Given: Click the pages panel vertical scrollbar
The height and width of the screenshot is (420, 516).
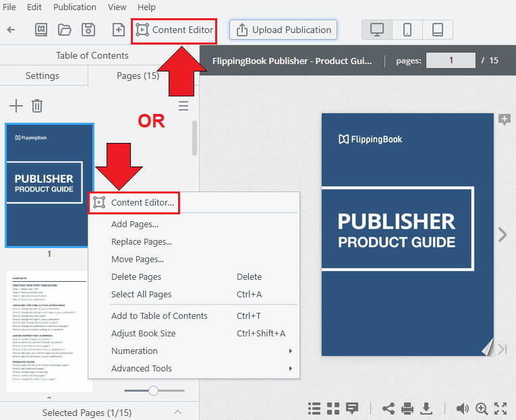Looking at the screenshot, I should click(194, 138).
